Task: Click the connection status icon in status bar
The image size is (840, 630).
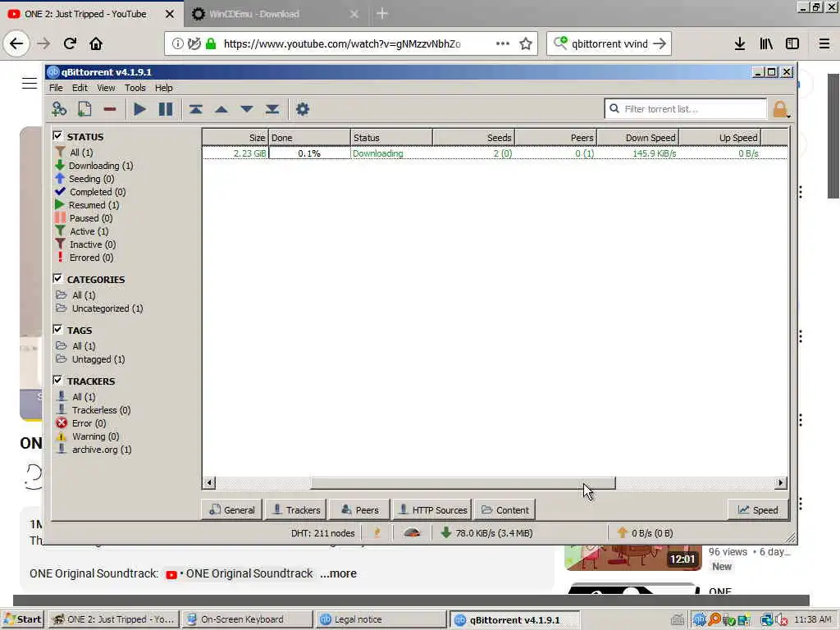Action: (x=377, y=532)
